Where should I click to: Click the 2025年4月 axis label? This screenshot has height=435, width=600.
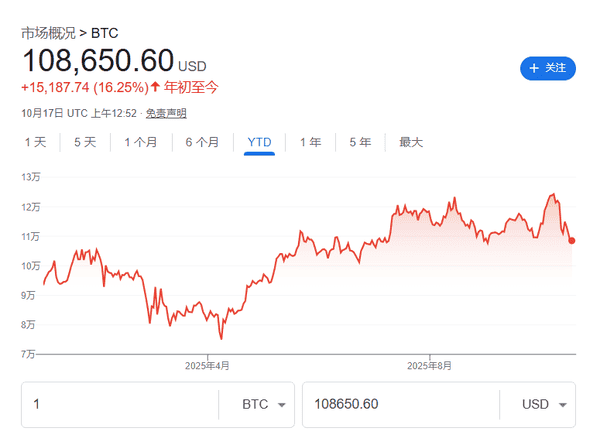click(x=207, y=366)
